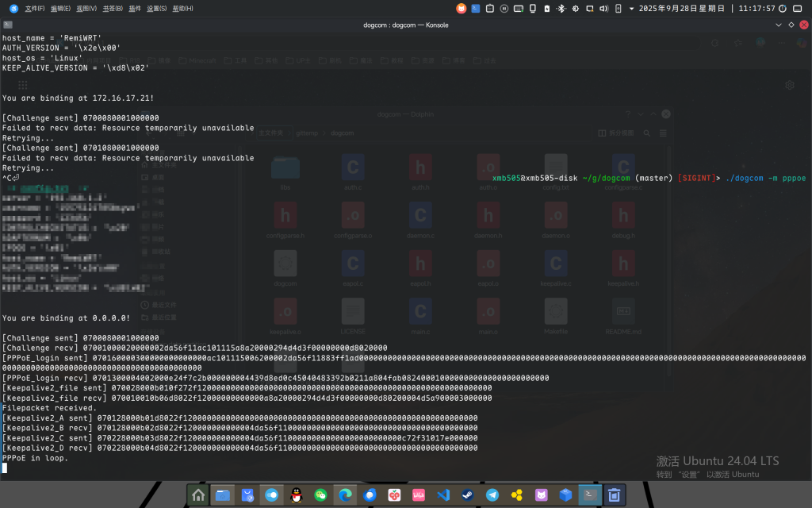Click the 11:17:57 clock in the panel
Screen dimensions: 812x508
point(756,9)
